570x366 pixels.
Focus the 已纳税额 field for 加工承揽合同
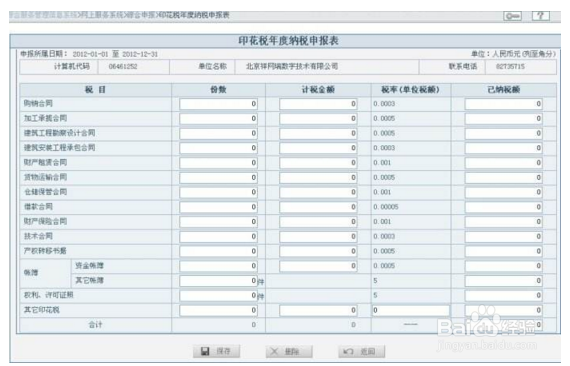point(503,119)
